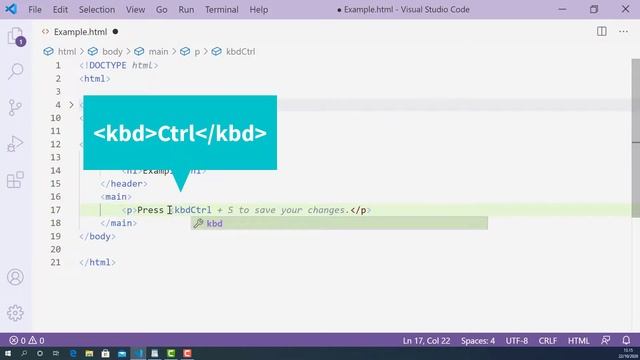Click main in the breadcrumb
Viewport: 640px width, 360px height.
(158, 52)
